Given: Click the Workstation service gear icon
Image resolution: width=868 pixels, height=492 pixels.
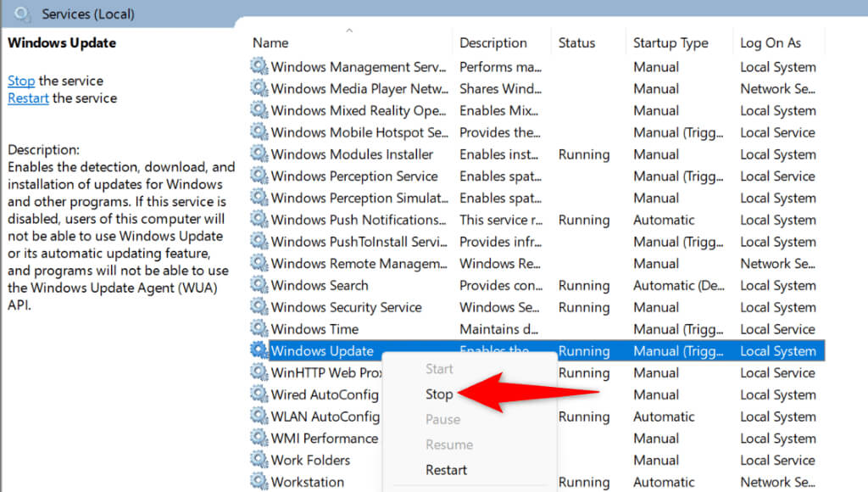Looking at the screenshot, I should click(x=259, y=482).
